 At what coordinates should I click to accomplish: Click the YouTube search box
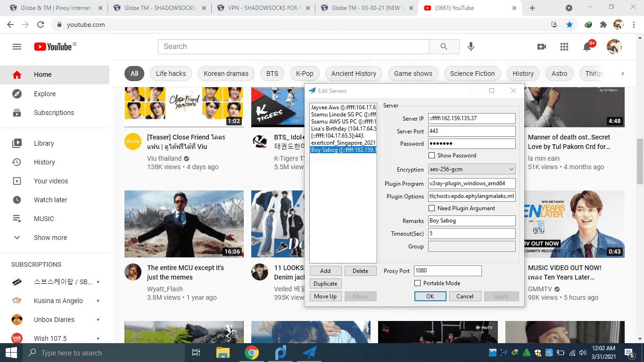294,47
